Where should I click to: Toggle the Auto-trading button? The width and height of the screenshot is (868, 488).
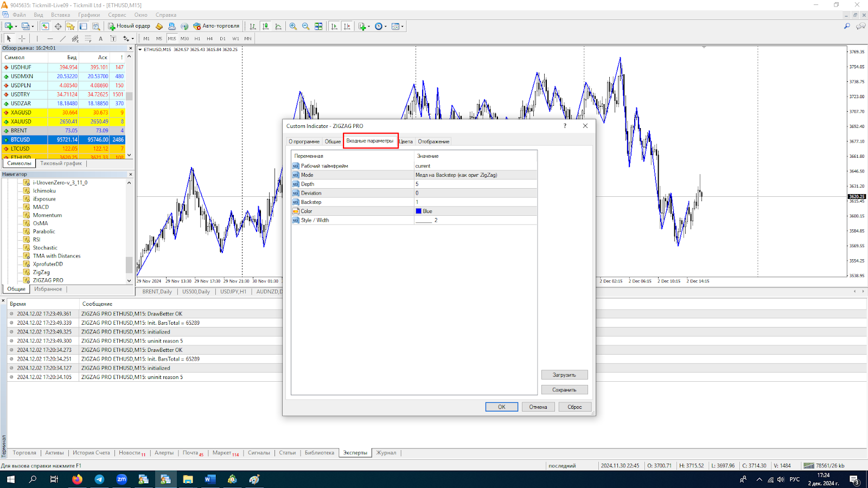[x=216, y=26]
